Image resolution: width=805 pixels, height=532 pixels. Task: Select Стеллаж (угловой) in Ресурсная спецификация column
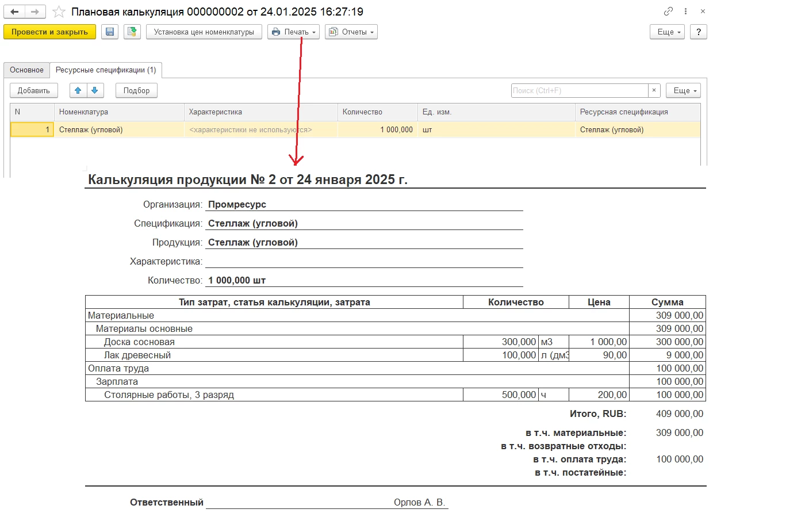(638, 129)
